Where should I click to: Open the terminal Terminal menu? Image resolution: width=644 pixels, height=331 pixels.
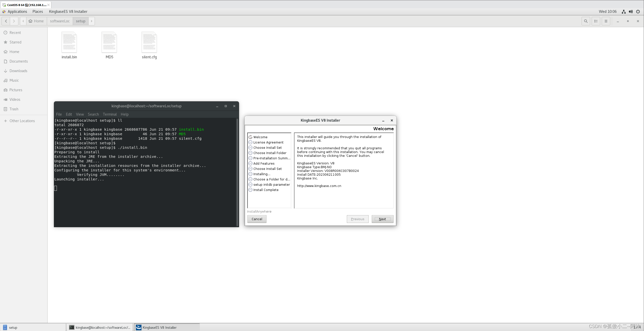coord(110,114)
